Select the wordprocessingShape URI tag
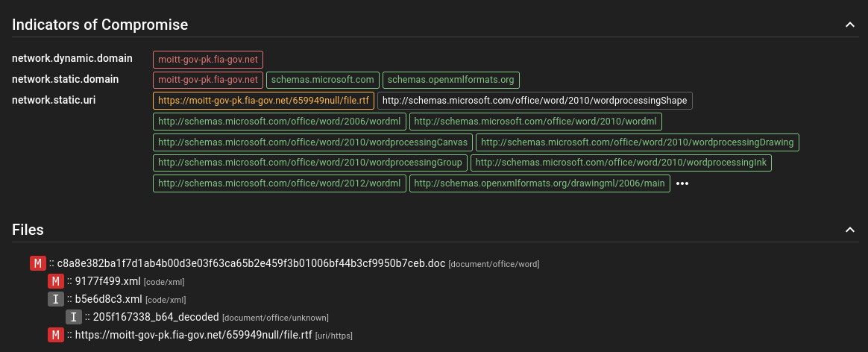 click(535, 101)
